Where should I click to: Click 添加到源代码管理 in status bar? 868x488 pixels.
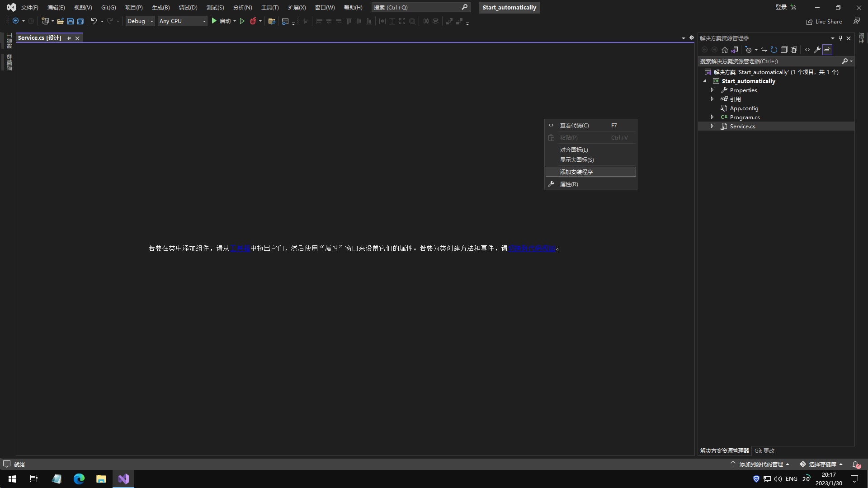pyautogui.click(x=760, y=464)
